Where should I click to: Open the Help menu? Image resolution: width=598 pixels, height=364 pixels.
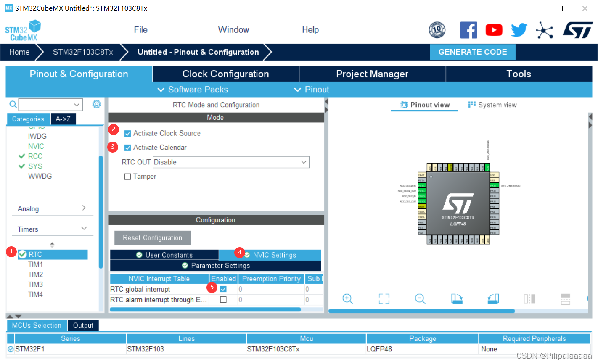[x=310, y=30]
